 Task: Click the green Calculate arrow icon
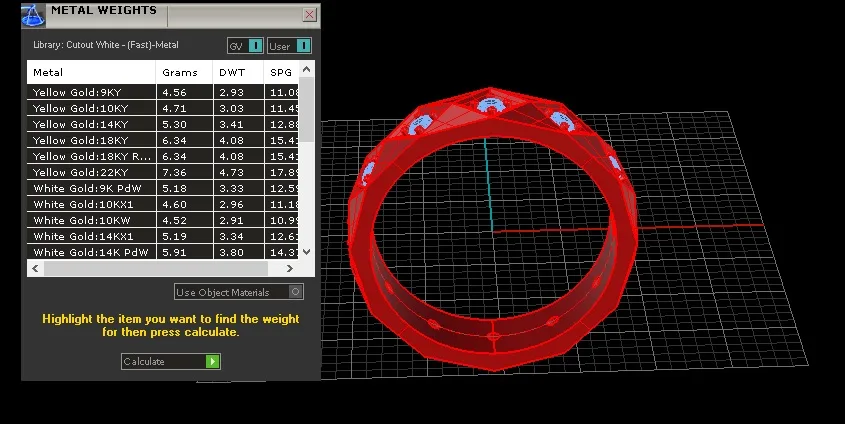pos(212,362)
